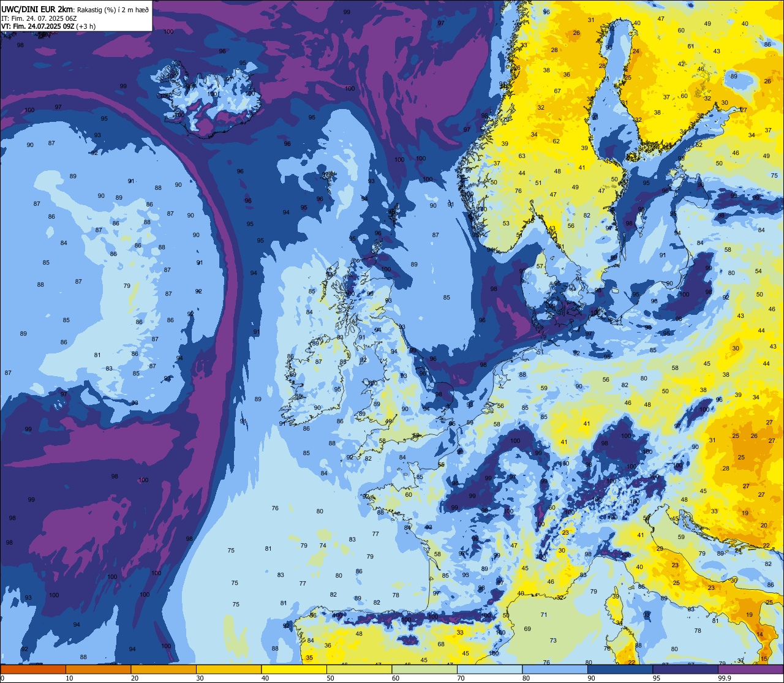Viewport: 784px width, 683px height.
Task: Click the humidity value "71" on the map
Action: tap(544, 615)
